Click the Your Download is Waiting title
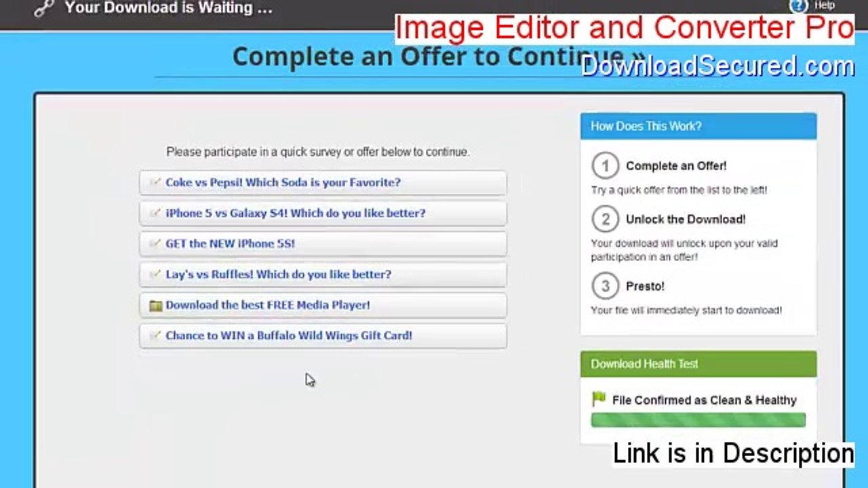The height and width of the screenshot is (488, 868). pos(168,8)
